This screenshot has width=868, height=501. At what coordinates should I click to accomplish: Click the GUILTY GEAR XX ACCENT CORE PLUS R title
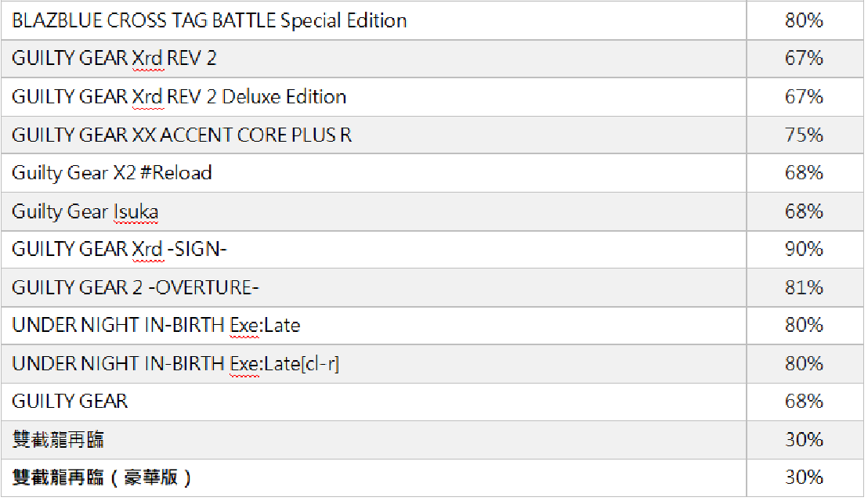(182, 135)
